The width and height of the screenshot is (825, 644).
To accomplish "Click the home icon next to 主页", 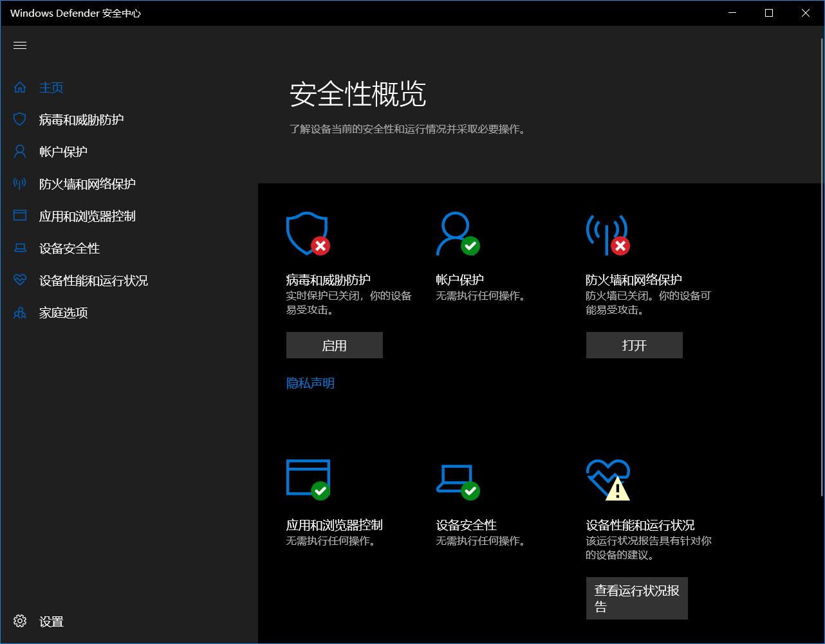I will point(20,87).
